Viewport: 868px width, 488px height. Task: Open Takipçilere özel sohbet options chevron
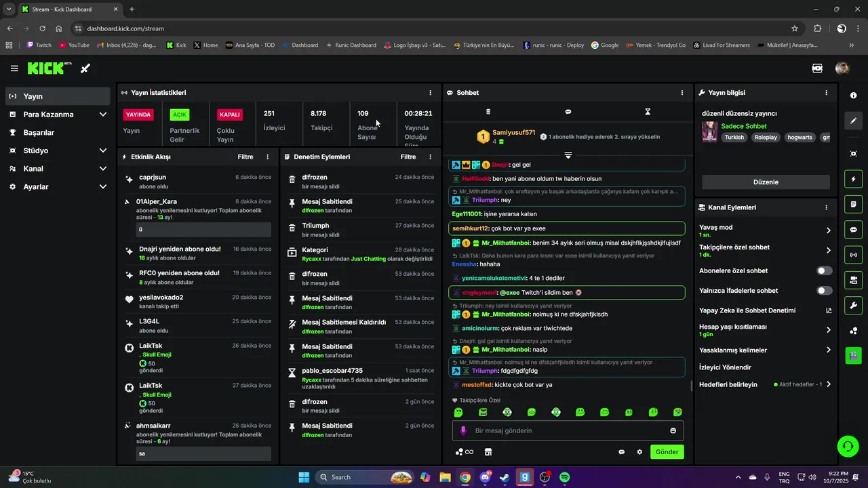828,251
